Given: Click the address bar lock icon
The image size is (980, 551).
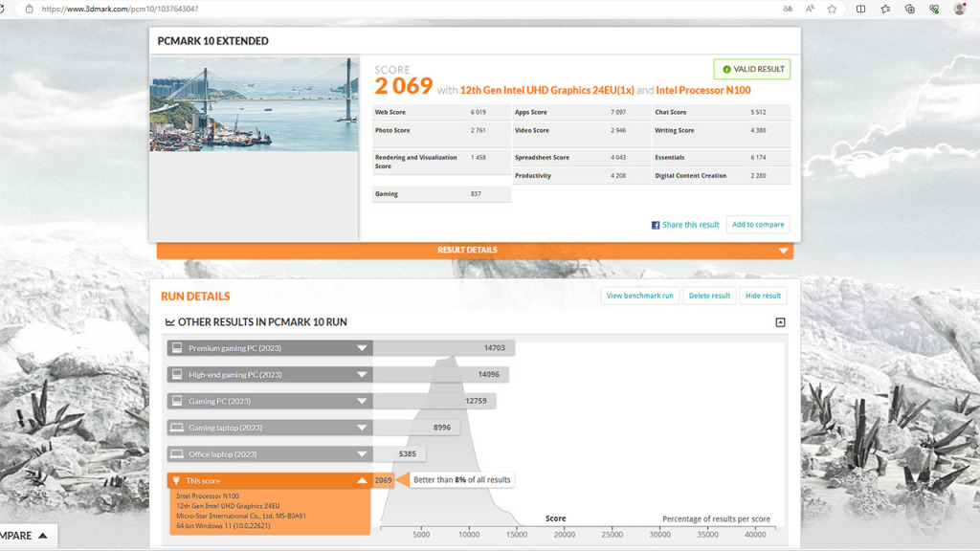Looking at the screenshot, I should pyautogui.click(x=30, y=9).
